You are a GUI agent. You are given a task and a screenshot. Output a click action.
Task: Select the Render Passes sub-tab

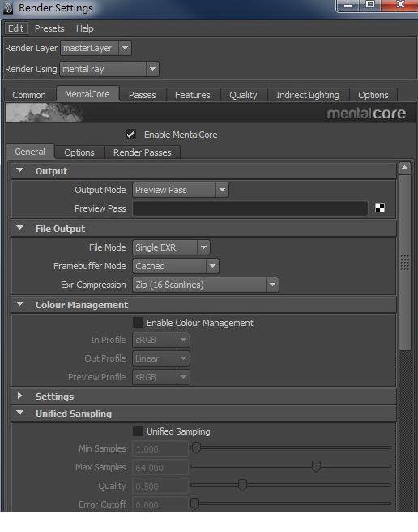click(143, 152)
